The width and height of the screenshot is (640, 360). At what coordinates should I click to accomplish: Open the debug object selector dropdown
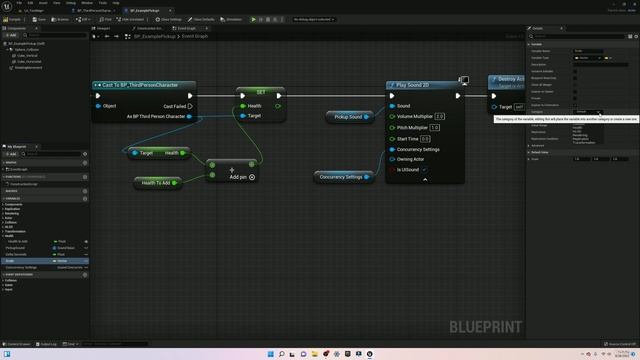313,19
